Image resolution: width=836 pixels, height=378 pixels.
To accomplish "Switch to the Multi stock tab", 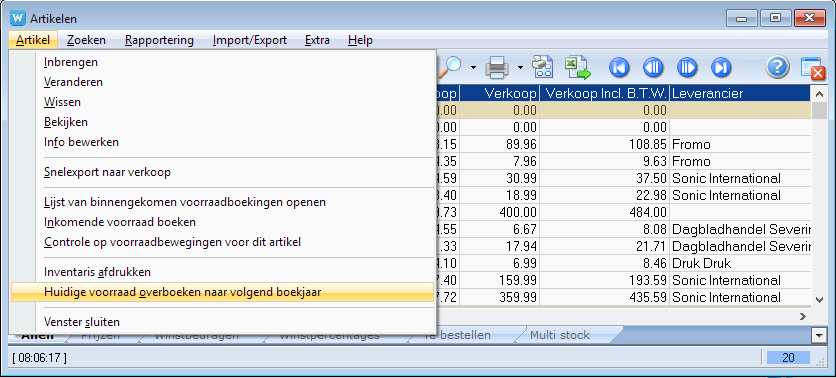I will tap(560, 335).
